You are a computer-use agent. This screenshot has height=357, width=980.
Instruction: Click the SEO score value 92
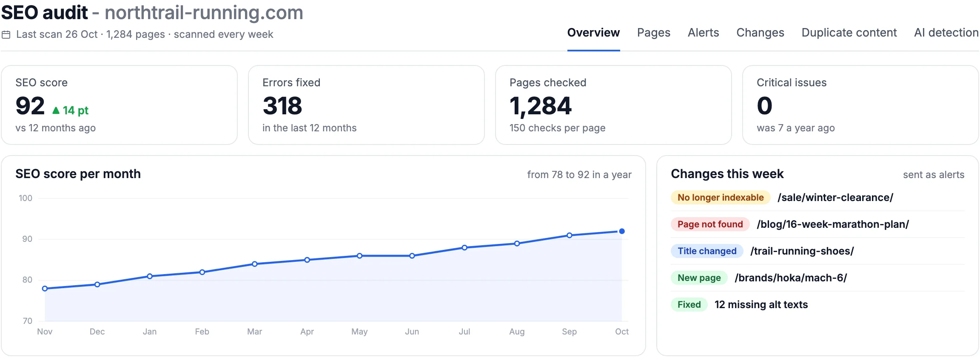(x=30, y=106)
